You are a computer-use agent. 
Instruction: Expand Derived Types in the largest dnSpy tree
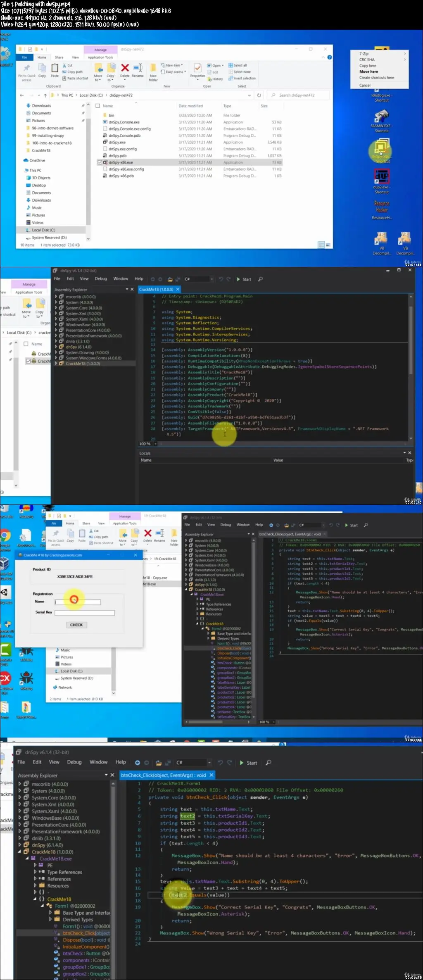coord(51,919)
